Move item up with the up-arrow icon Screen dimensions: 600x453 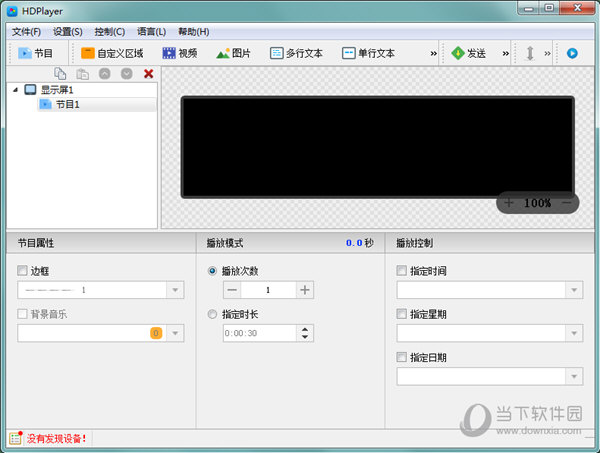coord(104,73)
